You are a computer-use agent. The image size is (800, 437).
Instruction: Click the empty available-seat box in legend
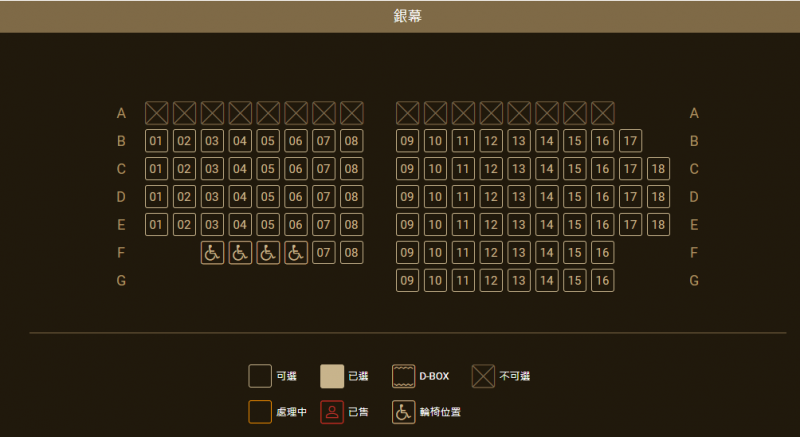(x=260, y=376)
